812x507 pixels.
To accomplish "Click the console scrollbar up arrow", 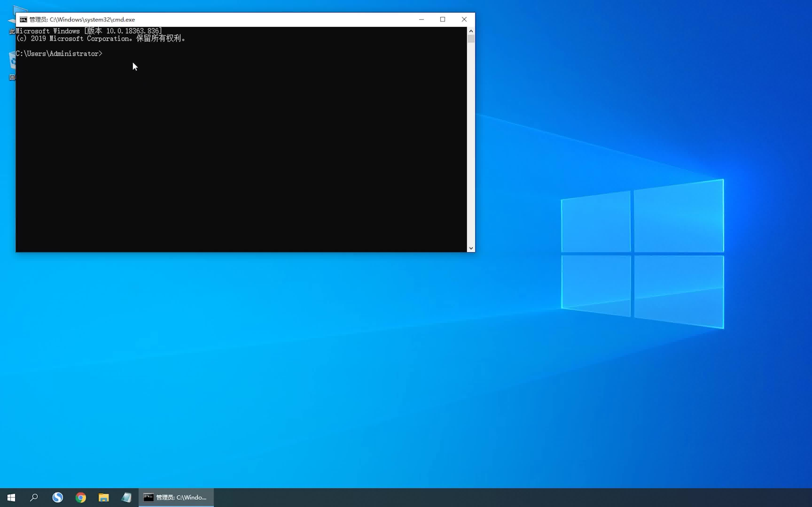I will pyautogui.click(x=471, y=31).
